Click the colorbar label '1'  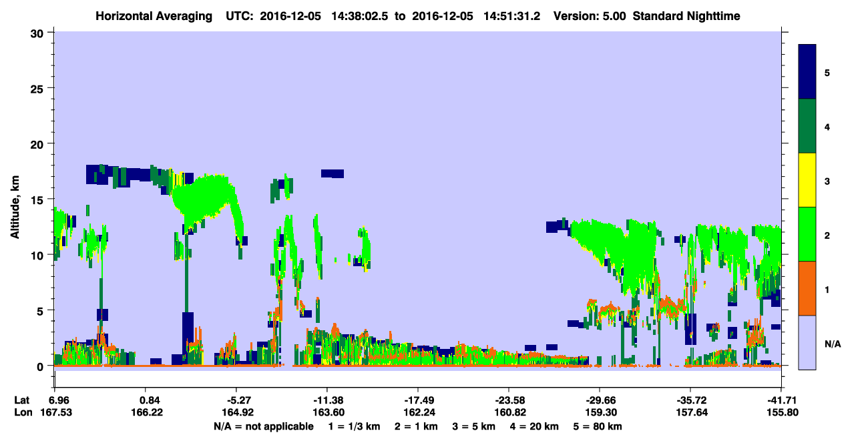[827, 289]
